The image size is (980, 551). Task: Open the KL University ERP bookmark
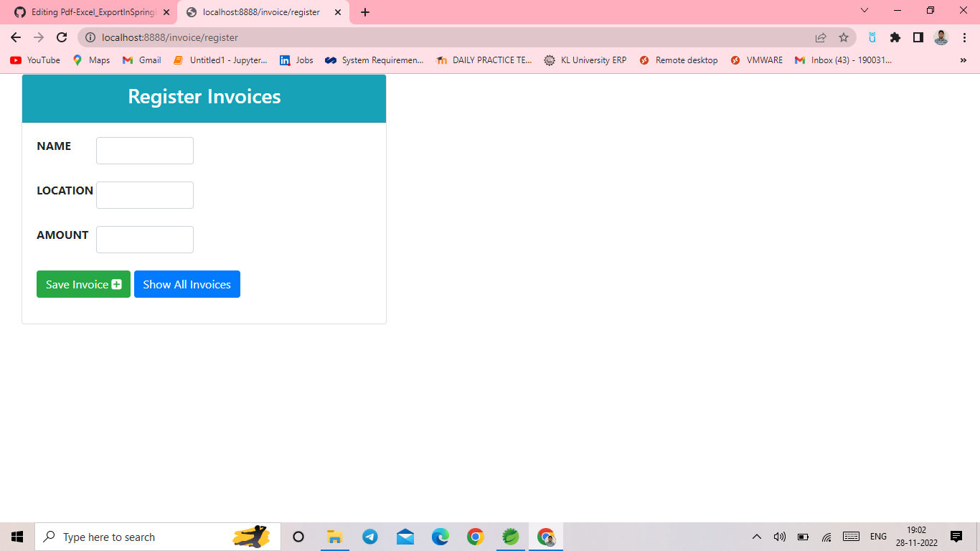[585, 60]
